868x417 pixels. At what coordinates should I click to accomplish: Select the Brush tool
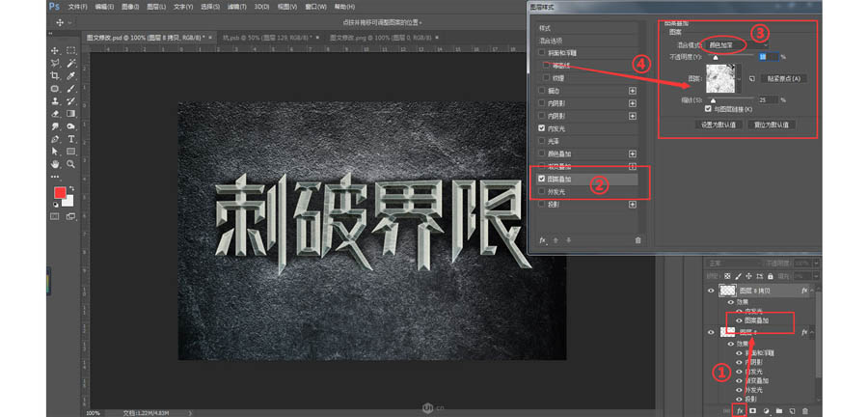tap(70, 89)
